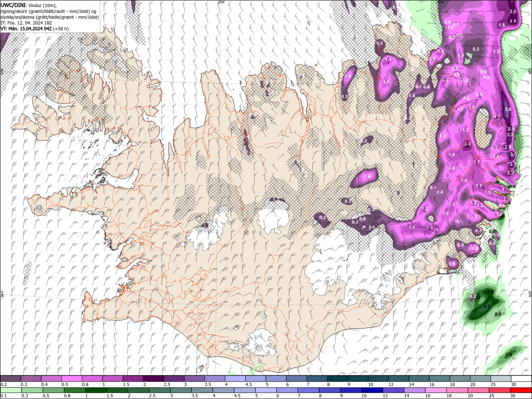This screenshot has height=399, width=532.
Task: Pick the top-row white swatch labeled 30
Action: [521, 379]
